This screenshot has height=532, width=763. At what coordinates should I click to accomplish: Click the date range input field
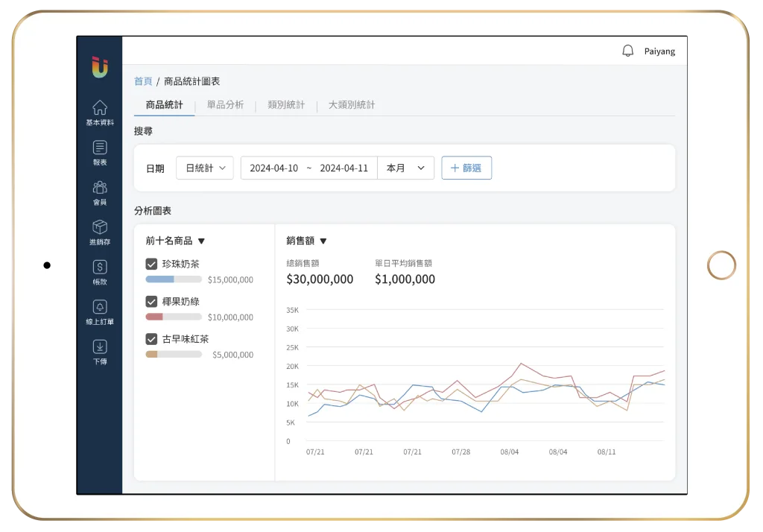coord(308,168)
